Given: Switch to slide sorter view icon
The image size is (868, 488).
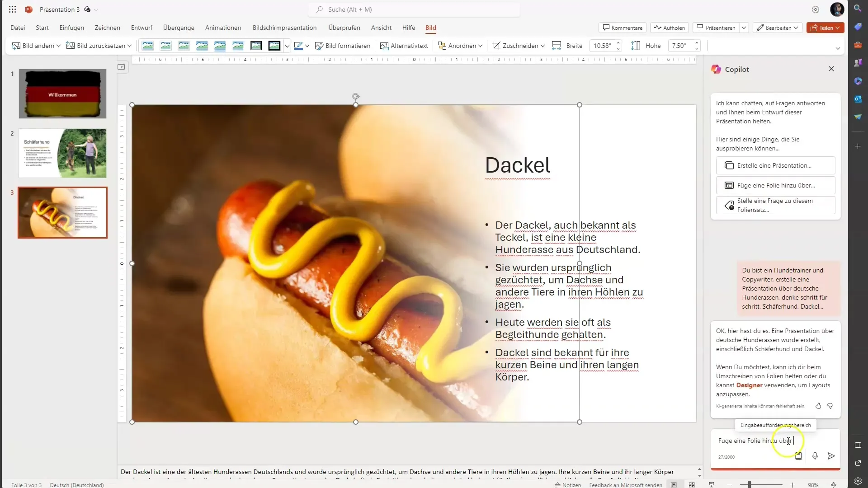Looking at the screenshot, I should click(692, 485).
